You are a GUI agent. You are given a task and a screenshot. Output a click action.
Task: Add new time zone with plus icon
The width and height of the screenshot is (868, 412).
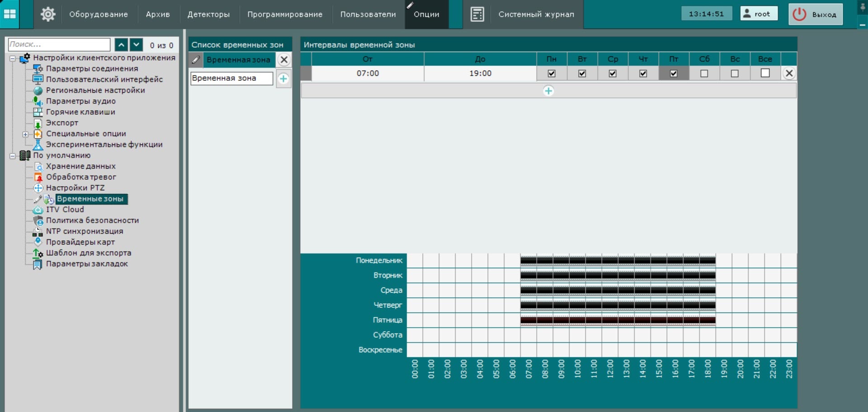283,79
